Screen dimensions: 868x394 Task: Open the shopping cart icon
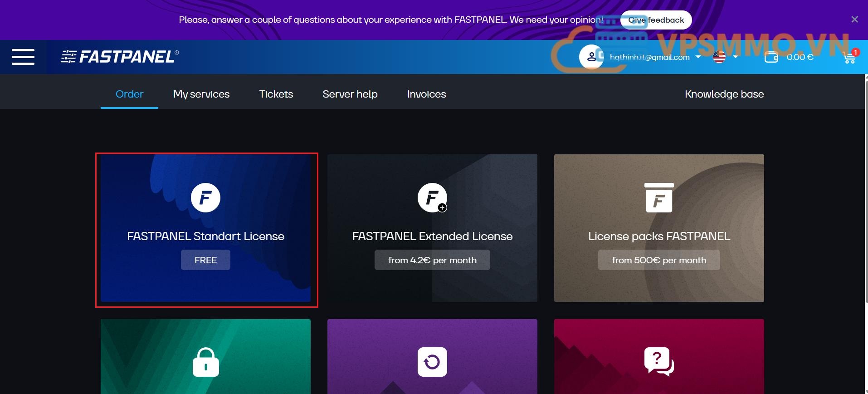click(849, 57)
